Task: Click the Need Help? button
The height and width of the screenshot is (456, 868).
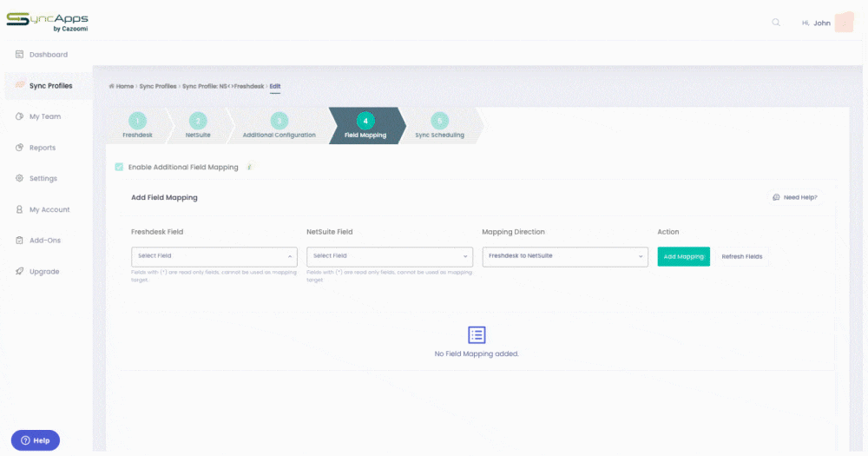Action: [x=795, y=197]
